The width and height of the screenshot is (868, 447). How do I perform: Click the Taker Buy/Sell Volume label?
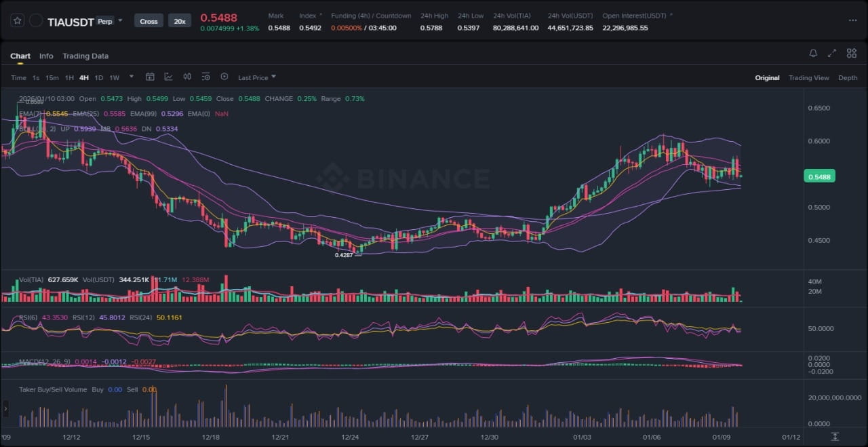(53, 390)
